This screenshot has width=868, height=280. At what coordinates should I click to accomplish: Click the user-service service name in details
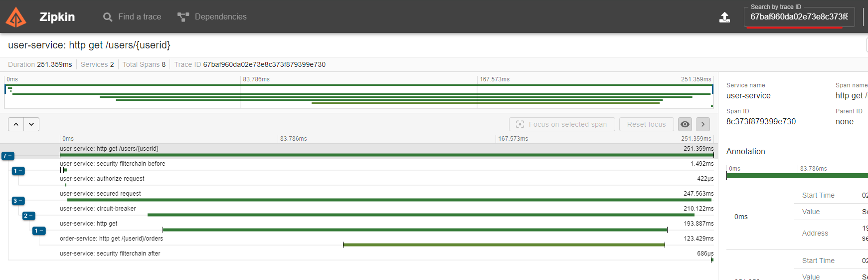[x=748, y=95]
